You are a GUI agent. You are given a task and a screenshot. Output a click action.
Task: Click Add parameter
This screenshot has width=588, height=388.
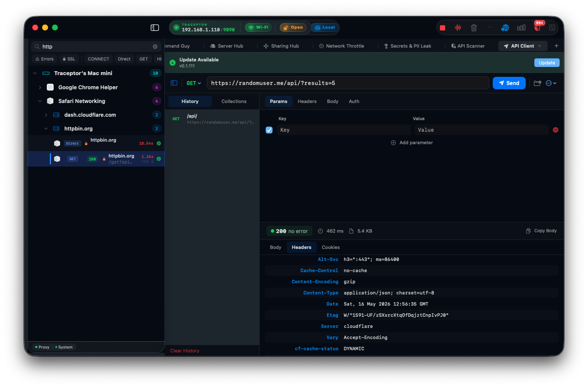[412, 142]
